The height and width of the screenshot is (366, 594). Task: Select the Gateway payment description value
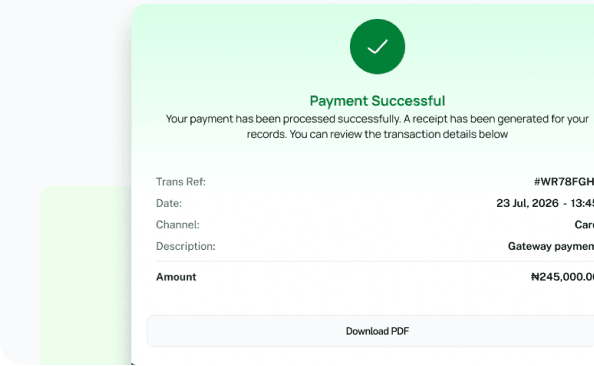click(x=551, y=246)
